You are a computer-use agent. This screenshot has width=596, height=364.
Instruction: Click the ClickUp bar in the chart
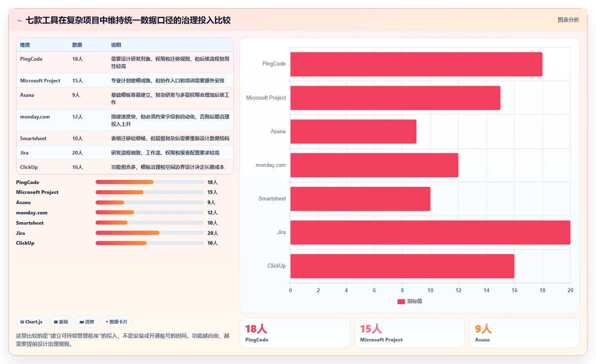click(x=402, y=266)
